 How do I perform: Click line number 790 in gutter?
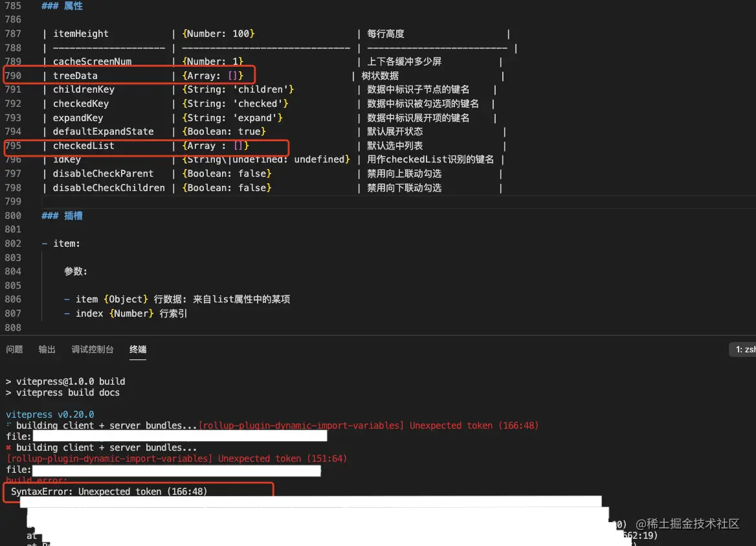[13, 76]
